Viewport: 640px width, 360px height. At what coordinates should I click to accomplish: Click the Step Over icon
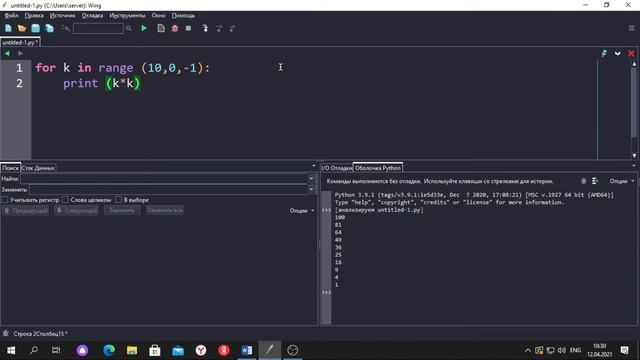[x=219, y=28]
